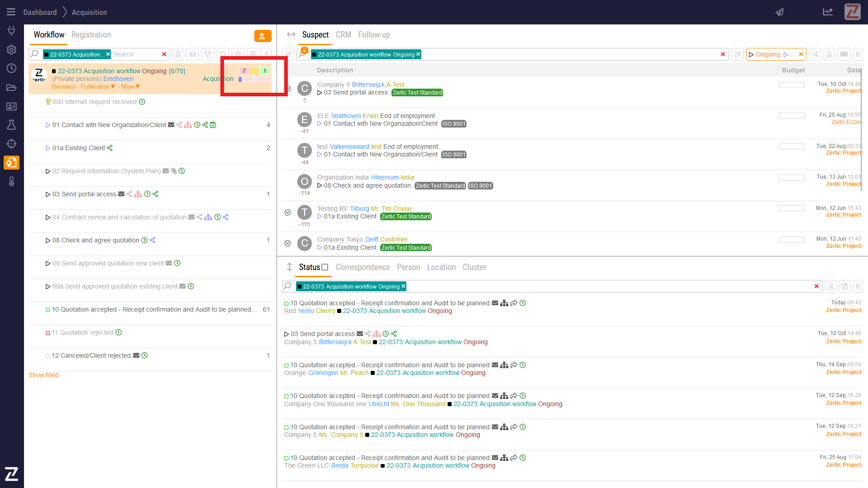Viewport: 868px width, 488px height.
Task: Open the settings gear in sidebar
Action: click(x=12, y=49)
